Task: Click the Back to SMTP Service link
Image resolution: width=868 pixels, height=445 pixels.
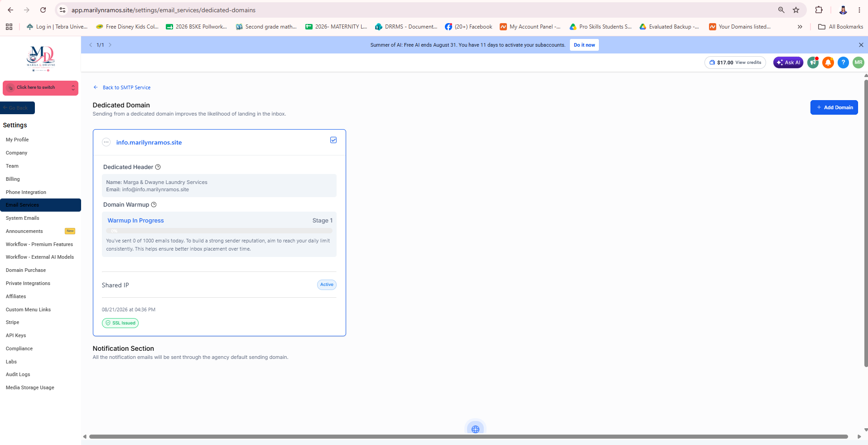Action: pos(122,87)
